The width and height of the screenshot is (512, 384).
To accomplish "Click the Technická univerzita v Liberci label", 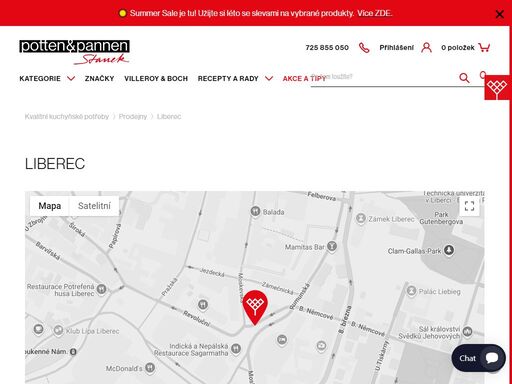I will (x=454, y=197).
